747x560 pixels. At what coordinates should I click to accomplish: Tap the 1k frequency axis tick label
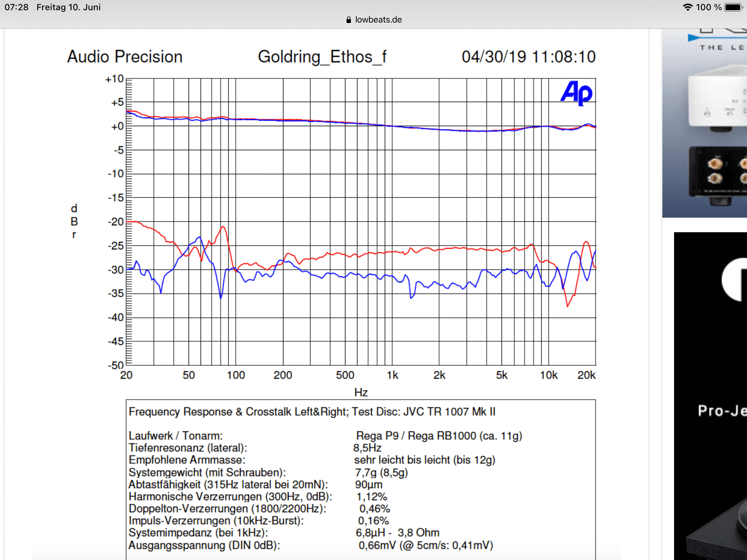(x=392, y=375)
